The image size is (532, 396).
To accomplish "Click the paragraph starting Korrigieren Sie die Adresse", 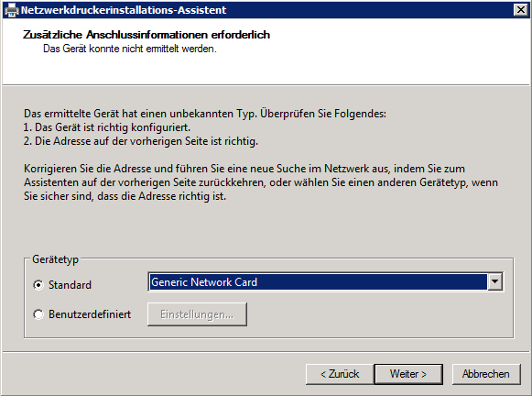I will click(261, 182).
